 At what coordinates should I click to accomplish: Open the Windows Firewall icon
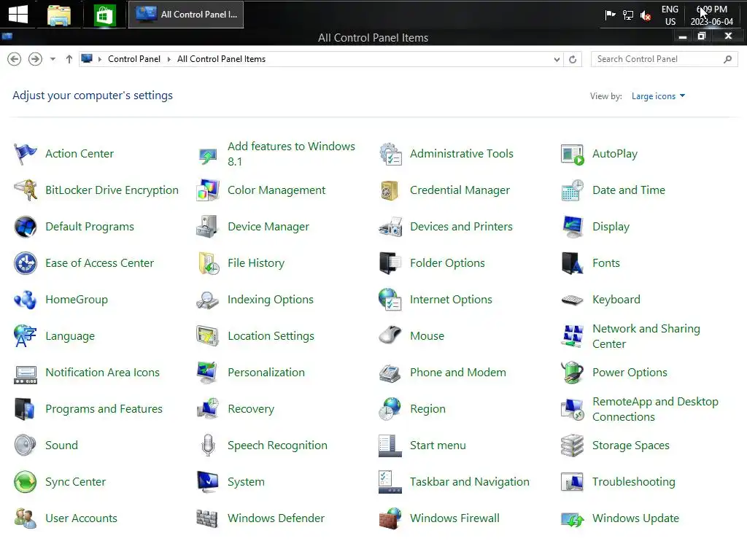pos(390,518)
